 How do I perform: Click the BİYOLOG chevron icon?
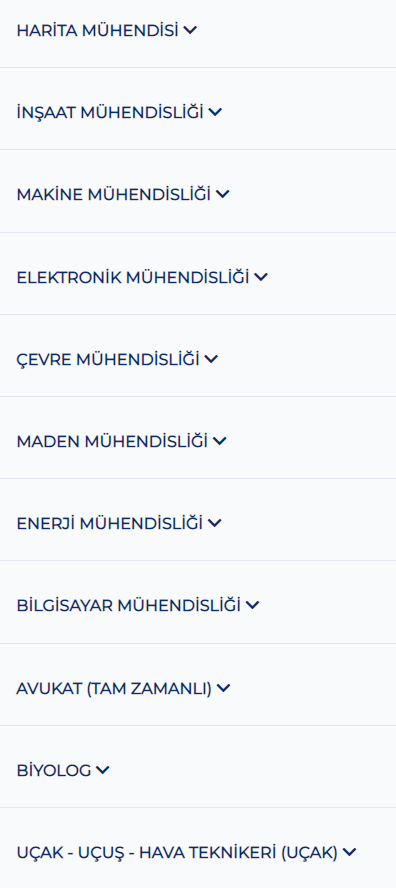click(103, 770)
